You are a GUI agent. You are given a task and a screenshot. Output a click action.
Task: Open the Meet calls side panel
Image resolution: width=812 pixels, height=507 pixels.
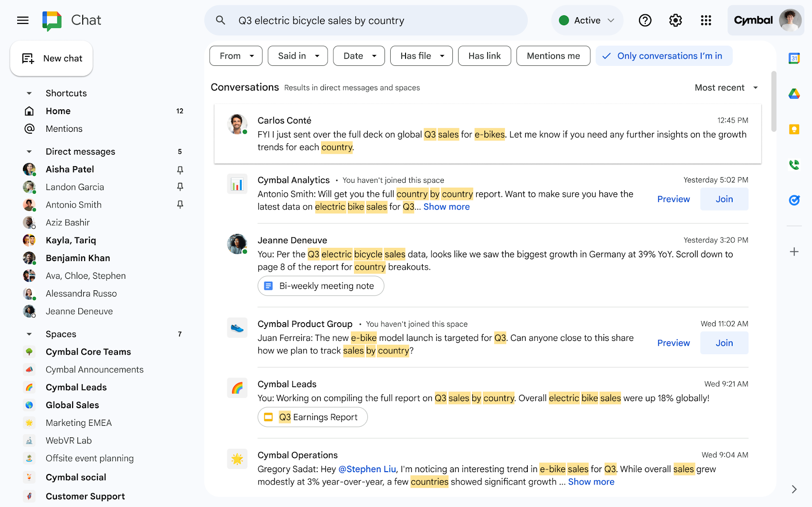(794, 165)
